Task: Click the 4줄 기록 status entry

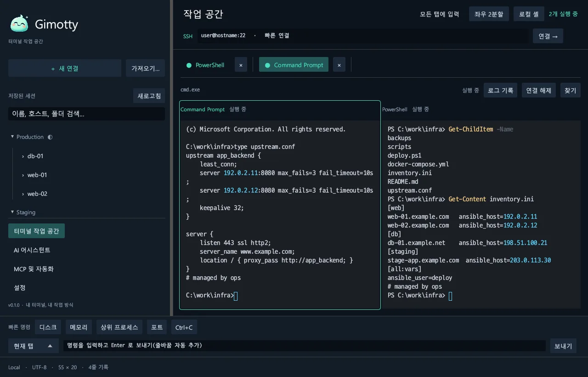Action: tap(98, 367)
